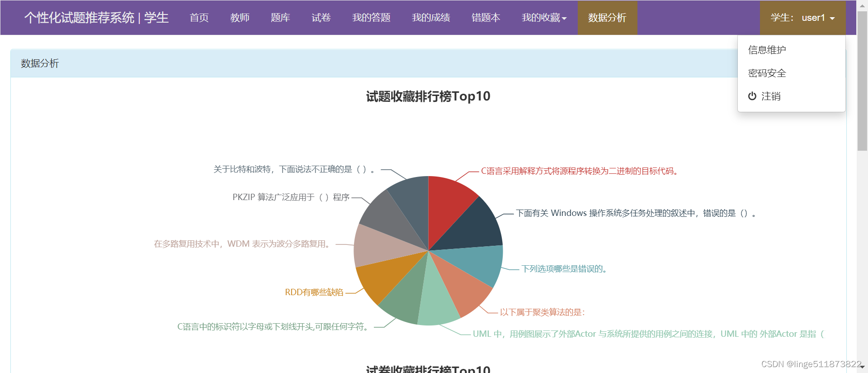The height and width of the screenshot is (373, 868).
Task: Open the 题库 question bank
Action: pos(280,18)
